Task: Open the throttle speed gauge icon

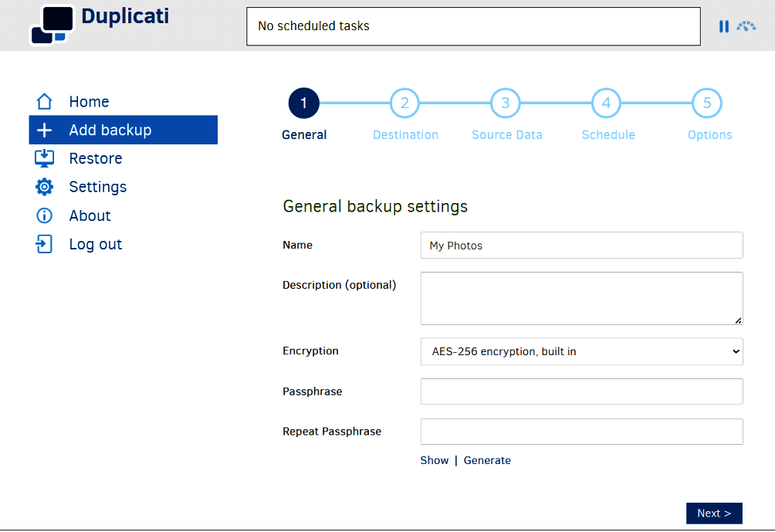Action: (746, 26)
